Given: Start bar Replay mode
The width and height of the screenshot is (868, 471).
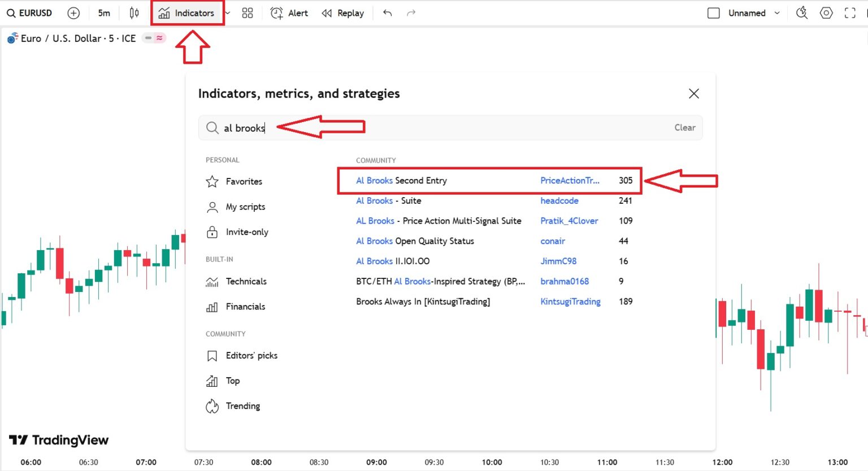Looking at the screenshot, I should point(343,13).
